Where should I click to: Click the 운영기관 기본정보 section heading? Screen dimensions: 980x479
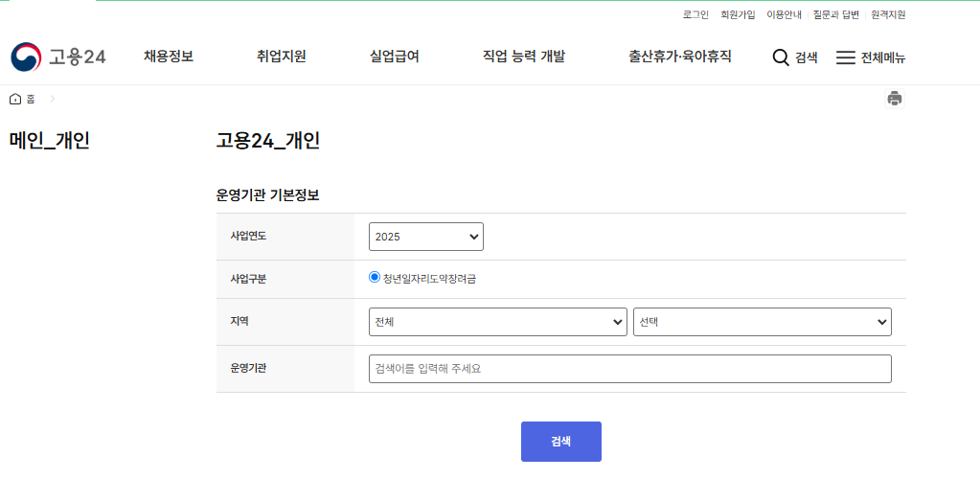[268, 195]
